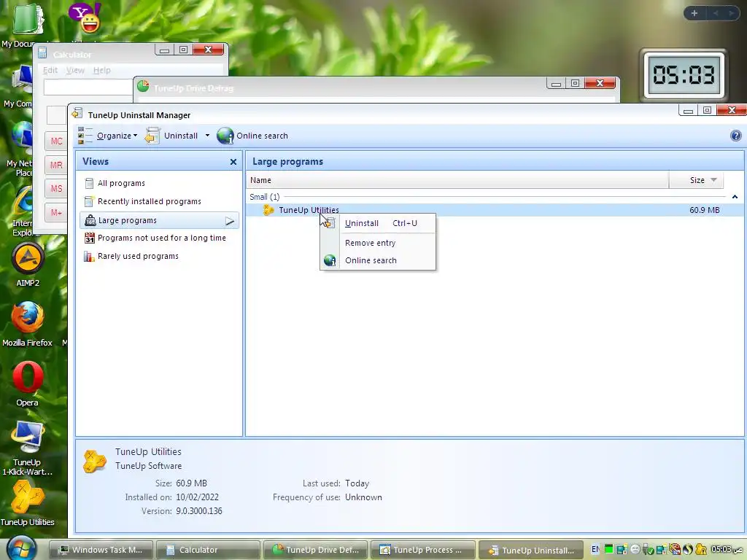Screen dimensions: 747x560
Task: Click the Uninstall Manager title bar icon
Action: (77, 114)
